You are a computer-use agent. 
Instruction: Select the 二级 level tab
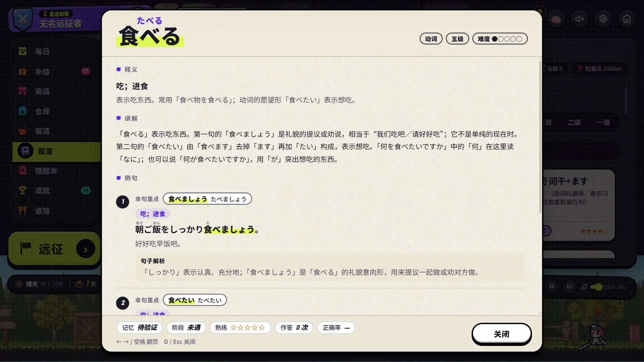[x=574, y=122]
